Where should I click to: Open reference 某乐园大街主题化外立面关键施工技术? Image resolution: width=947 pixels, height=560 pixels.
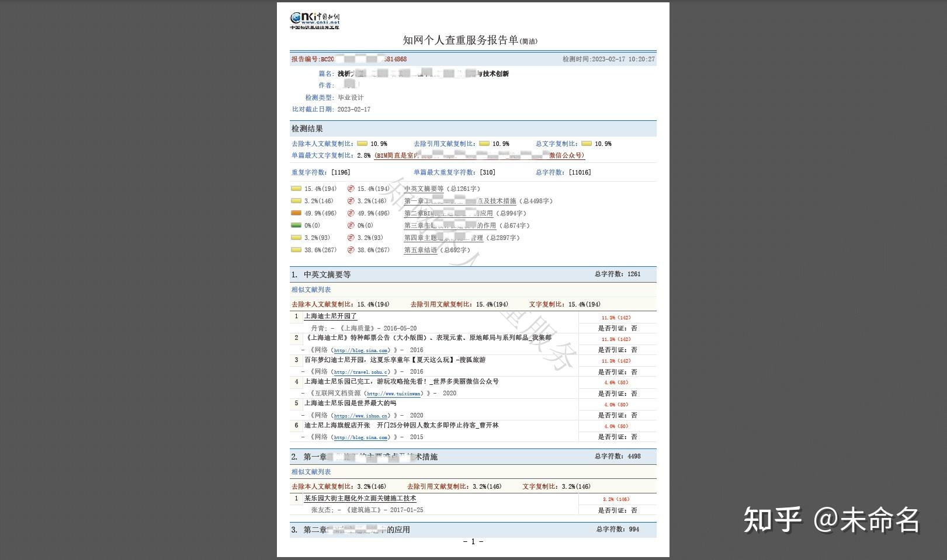point(360,498)
